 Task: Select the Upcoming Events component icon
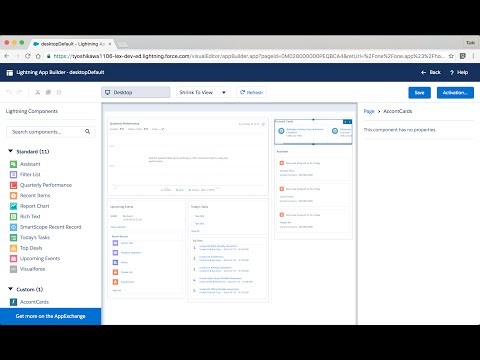(x=13, y=258)
